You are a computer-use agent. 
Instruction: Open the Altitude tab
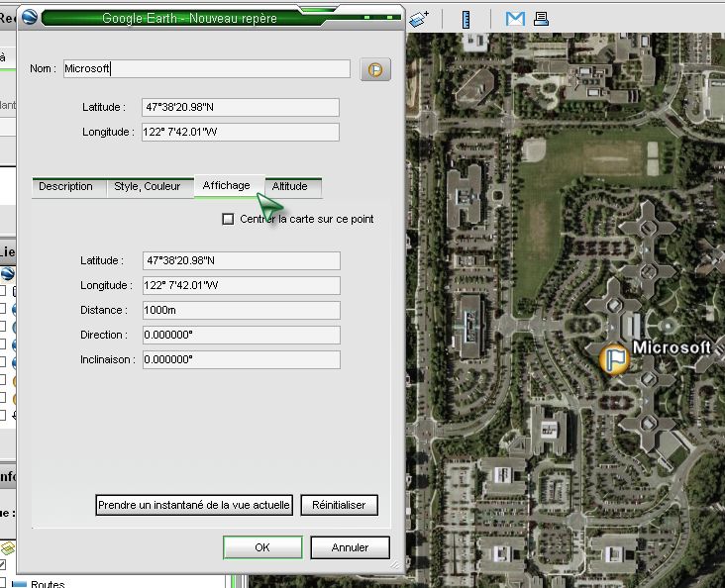[290, 187]
